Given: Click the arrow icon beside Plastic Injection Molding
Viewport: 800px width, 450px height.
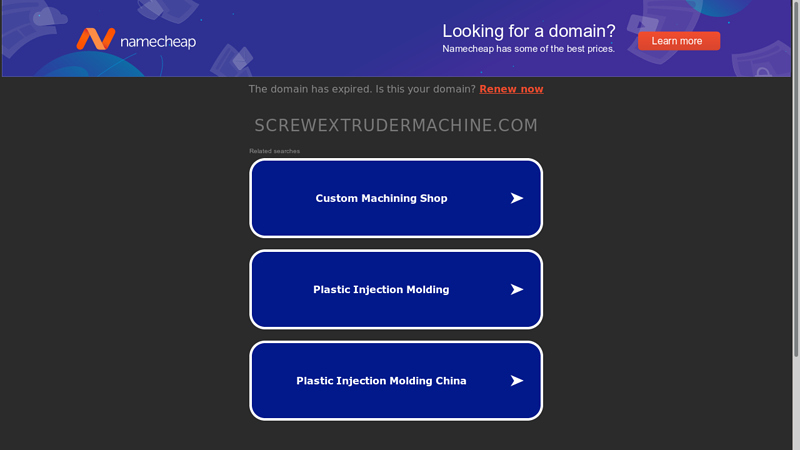Looking at the screenshot, I should pyautogui.click(x=517, y=289).
